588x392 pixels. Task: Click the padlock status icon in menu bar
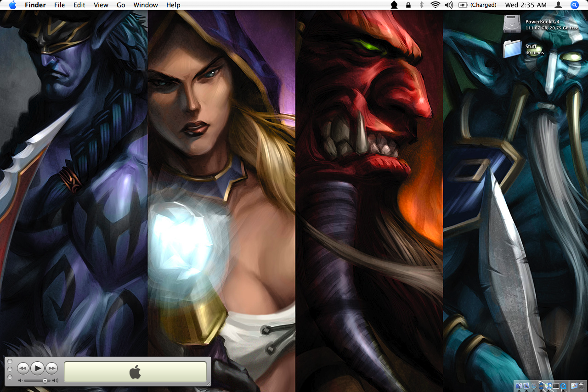coord(408,5)
